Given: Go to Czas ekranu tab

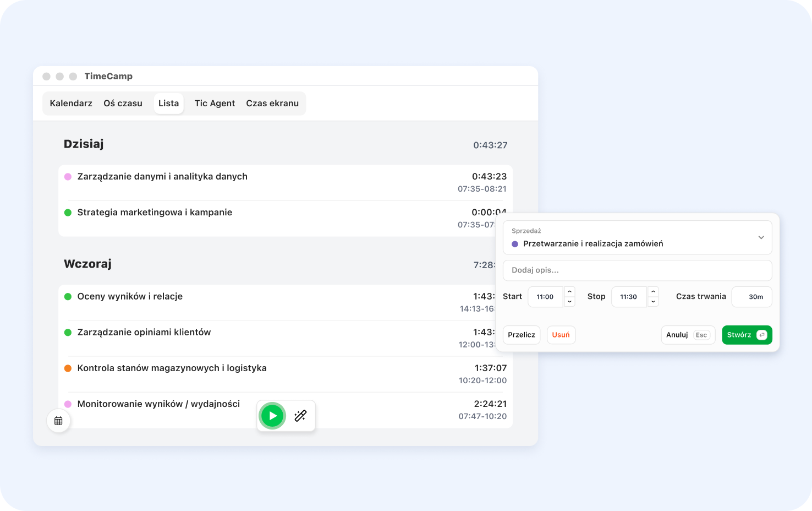Looking at the screenshot, I should pyautogui.click(x=272, y=104).
